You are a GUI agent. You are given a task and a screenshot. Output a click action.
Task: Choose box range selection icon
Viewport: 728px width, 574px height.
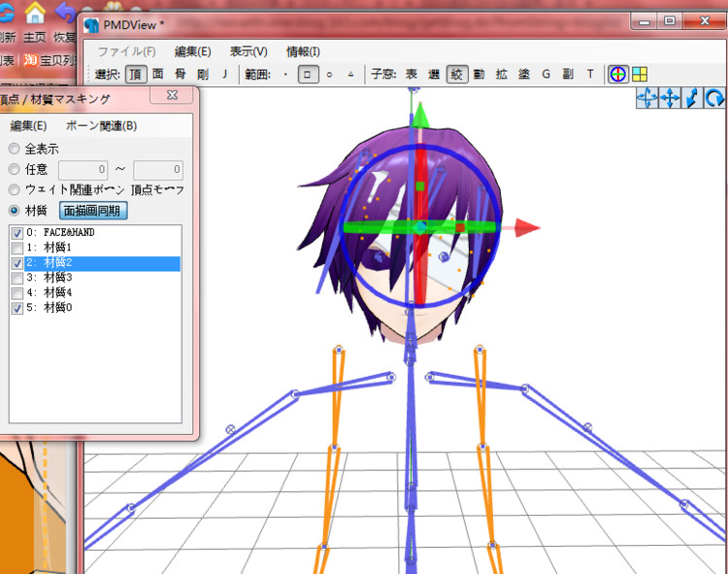pyautogui.click(x=308, y=75)
